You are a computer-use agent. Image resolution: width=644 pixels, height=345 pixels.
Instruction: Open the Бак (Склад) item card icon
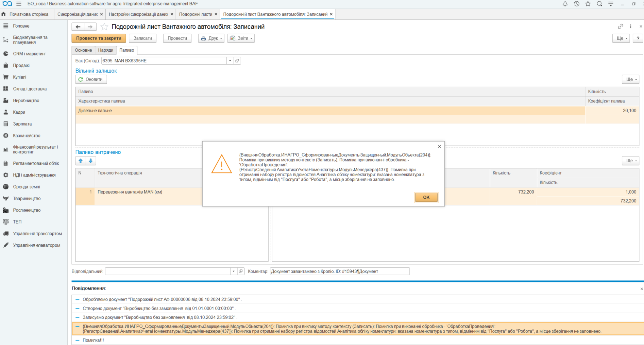coord(237,61)
